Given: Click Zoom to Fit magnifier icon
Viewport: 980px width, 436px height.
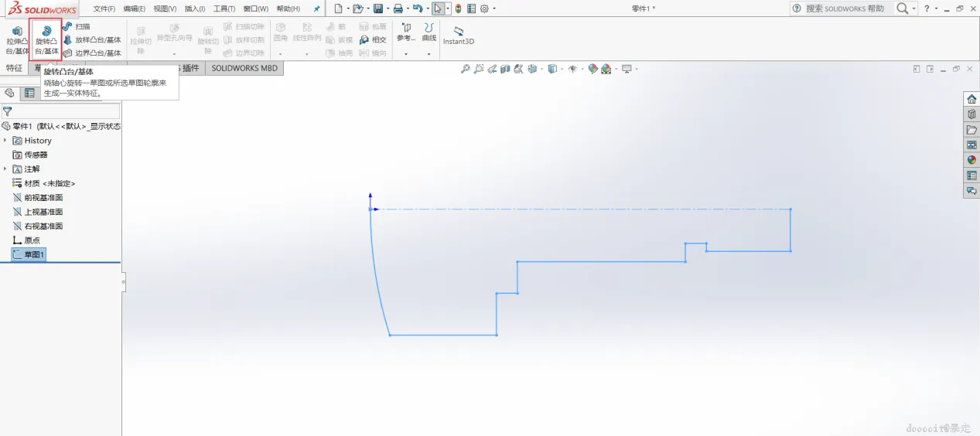Looking at the screenshot, I should tap(466, 69).
